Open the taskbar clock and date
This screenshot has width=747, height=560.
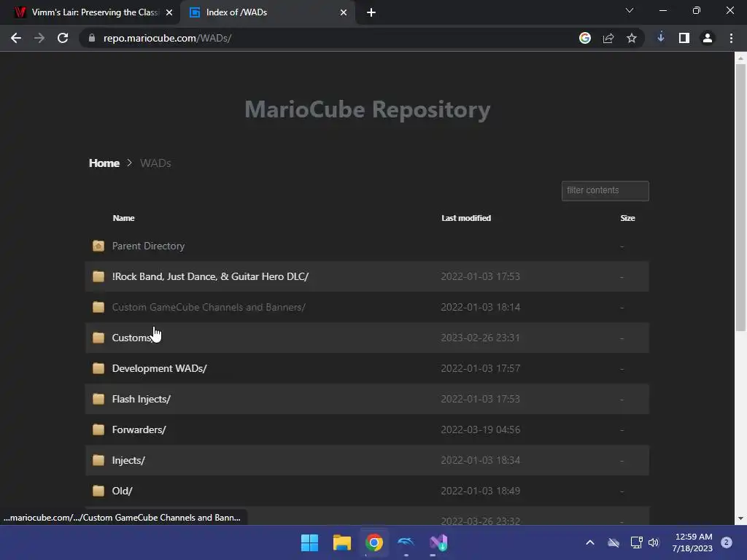pos(692,542)
